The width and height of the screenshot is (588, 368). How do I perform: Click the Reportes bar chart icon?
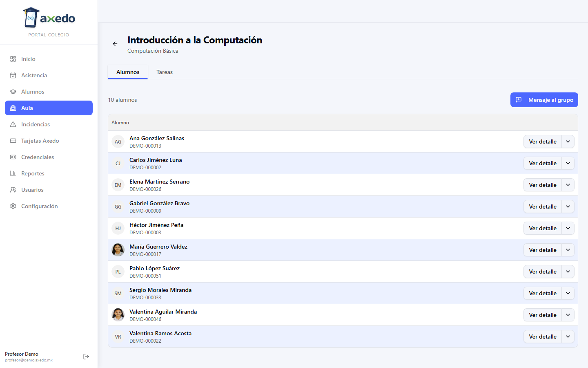point(13,173)
